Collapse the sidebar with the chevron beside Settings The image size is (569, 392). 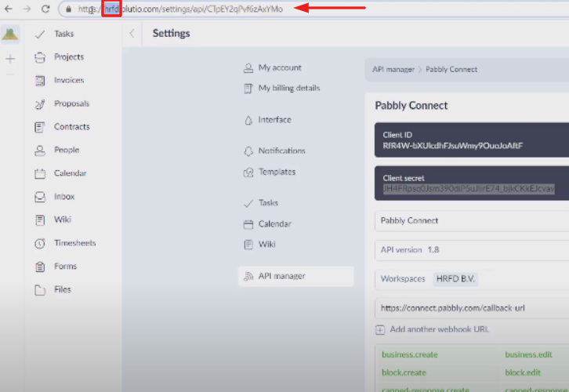coord(132,34)
